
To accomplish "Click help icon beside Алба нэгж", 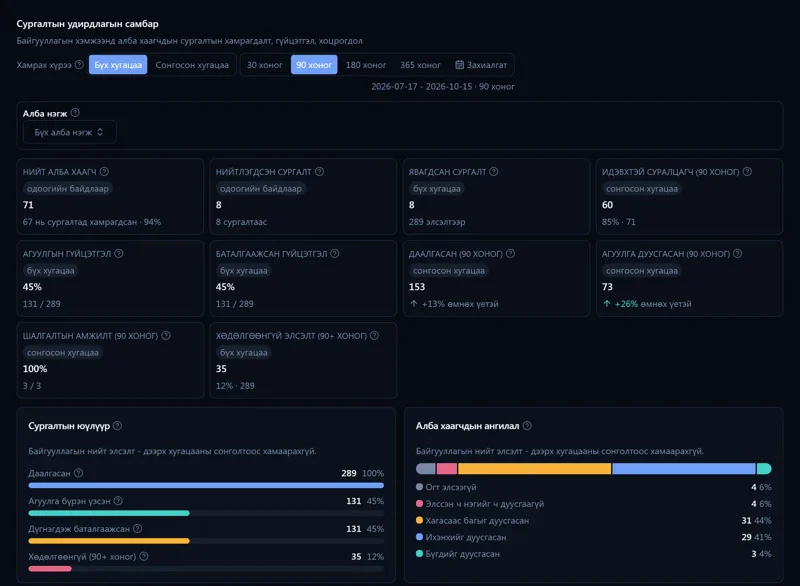I will click(x=75, y=113).
